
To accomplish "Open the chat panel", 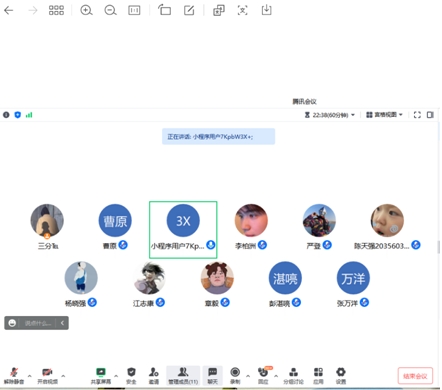I will [x=213, y=375].
